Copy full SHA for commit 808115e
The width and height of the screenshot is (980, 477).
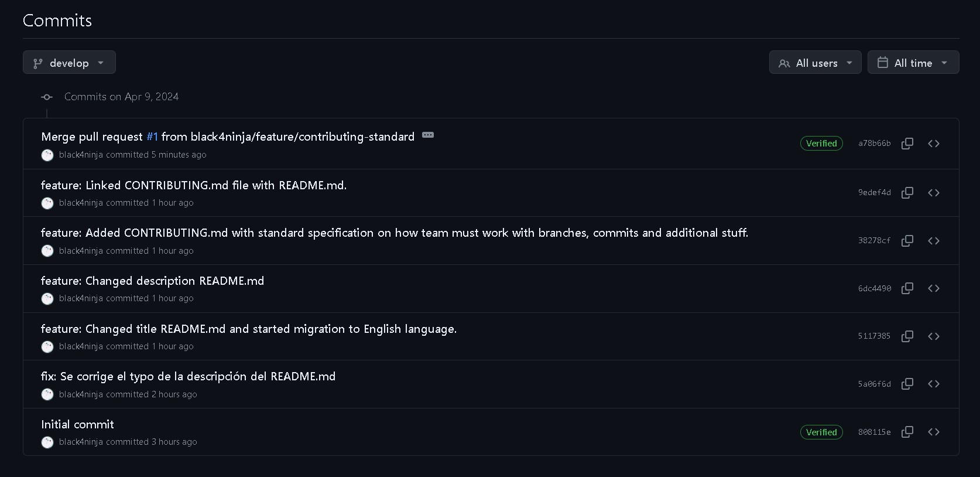click(907, 432)
